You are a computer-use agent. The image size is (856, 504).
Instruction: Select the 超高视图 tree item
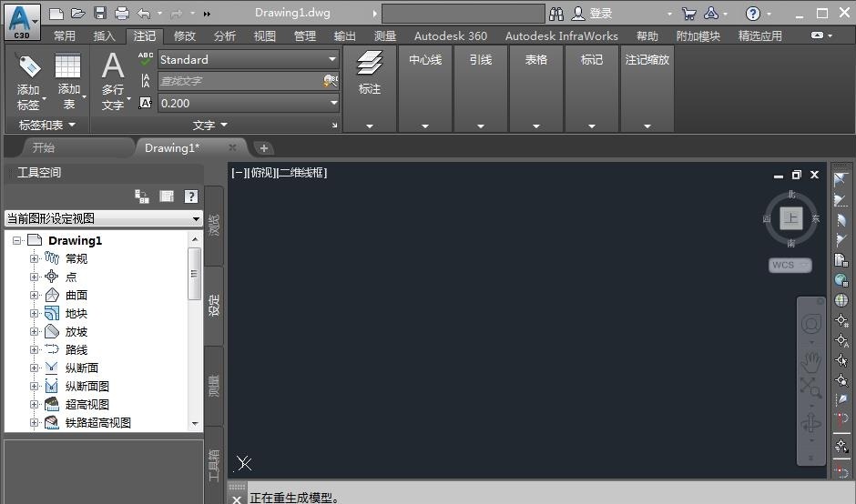coord(87,404)
